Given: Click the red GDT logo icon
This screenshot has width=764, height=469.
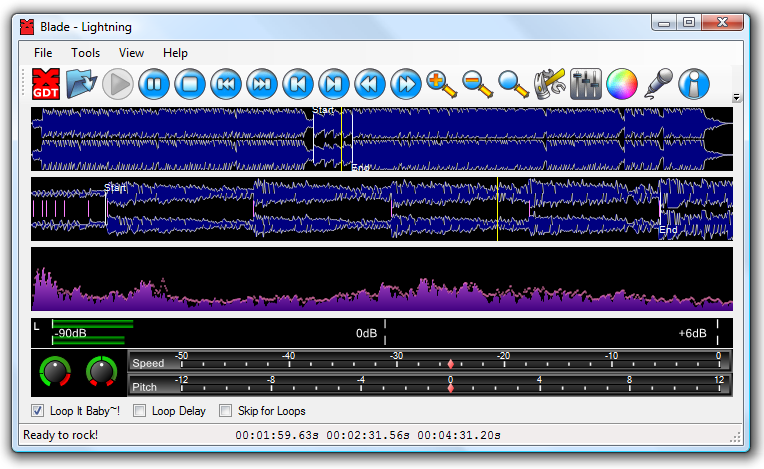Looking at the screenshot, I should (46, 84).
